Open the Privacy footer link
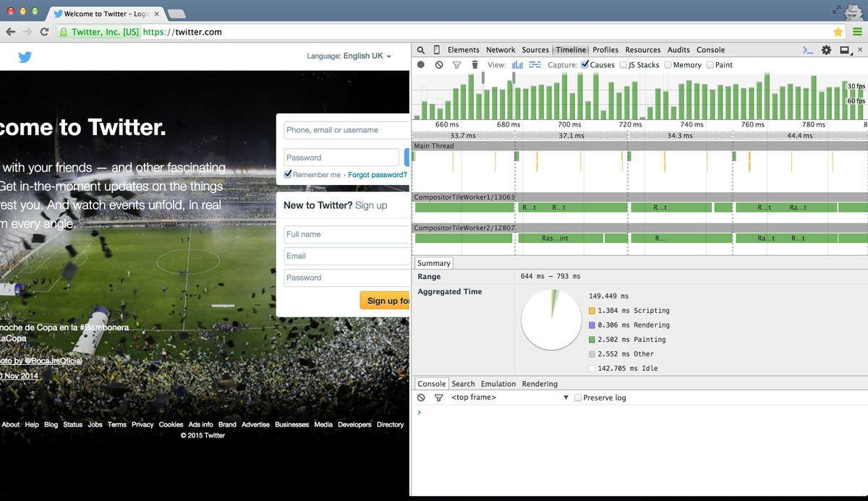This screenshot has width=868, height=501. 142,424
